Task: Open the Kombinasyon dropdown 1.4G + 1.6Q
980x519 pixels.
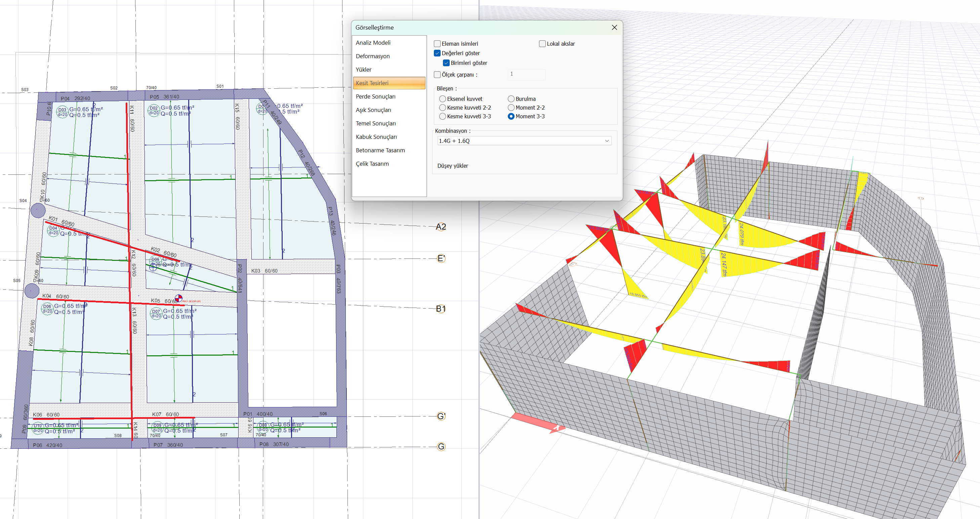Action: tap(524, 141)
